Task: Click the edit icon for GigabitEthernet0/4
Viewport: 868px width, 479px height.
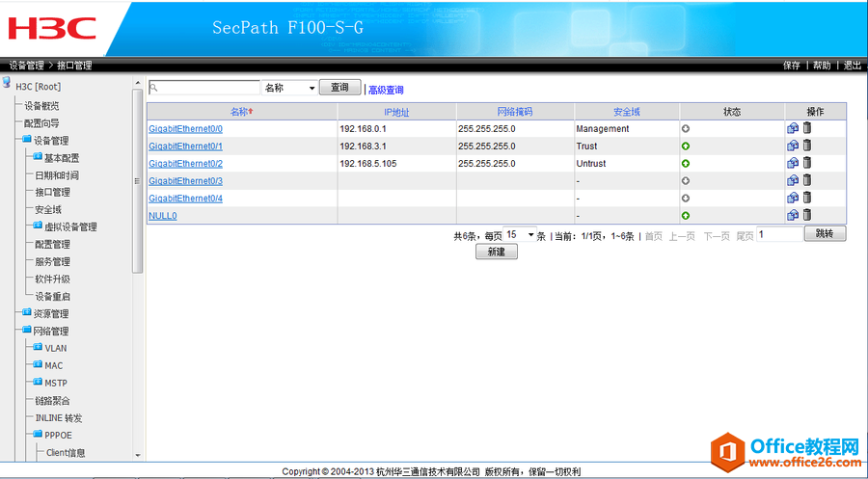Action: (793, 198)
